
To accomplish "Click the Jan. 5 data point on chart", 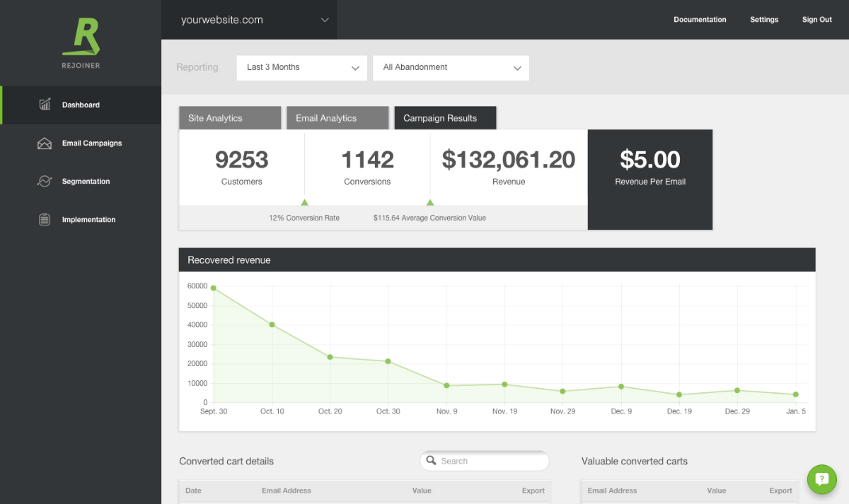I will (x=796, y=394).
